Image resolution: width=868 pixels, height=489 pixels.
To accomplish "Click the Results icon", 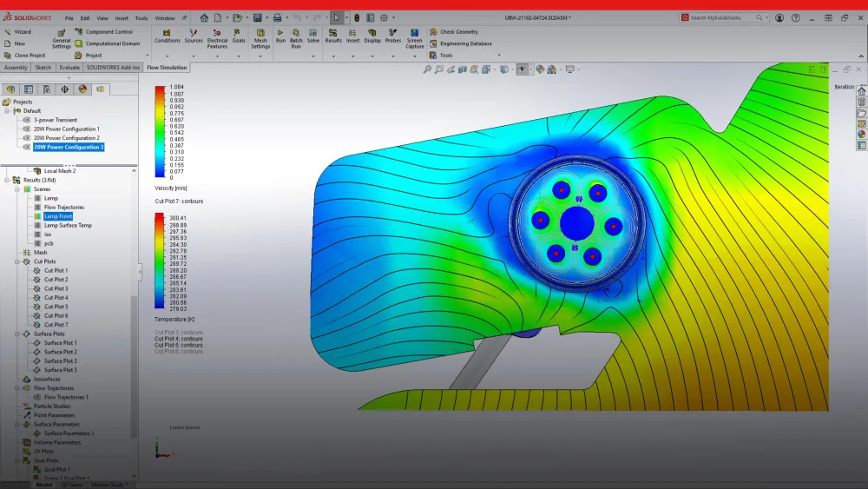I will [333, 33].
